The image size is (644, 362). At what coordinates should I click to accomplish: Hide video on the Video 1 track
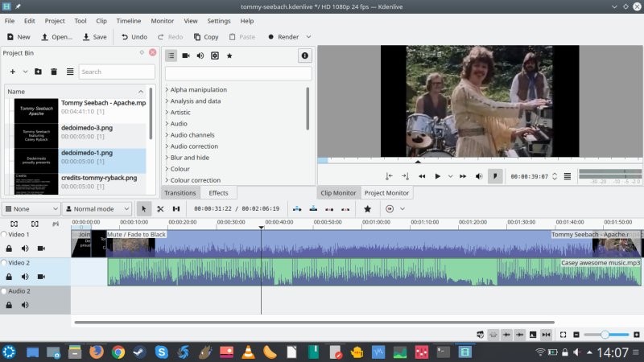pyautogui.click(x=41, y=249)
